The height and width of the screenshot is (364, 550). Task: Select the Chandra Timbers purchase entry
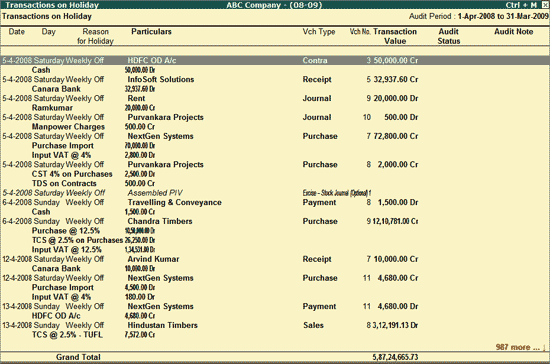pos(275,221)
